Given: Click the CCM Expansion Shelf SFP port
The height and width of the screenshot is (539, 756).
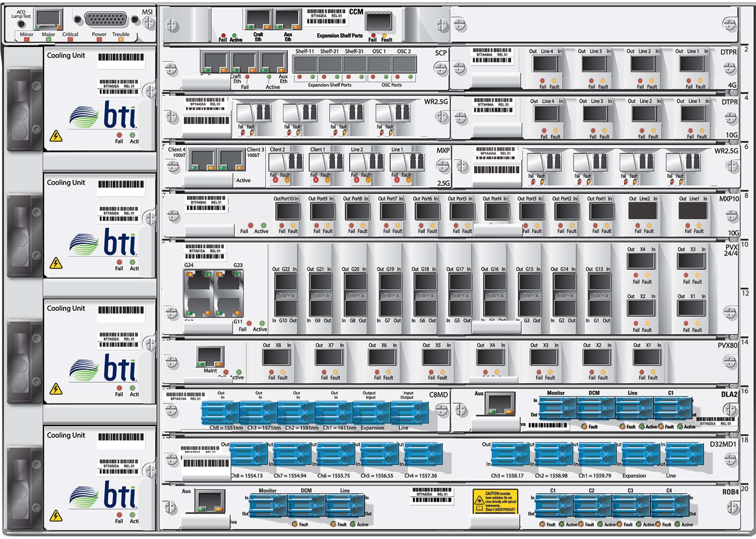Looking at the screenshot, I should click(379, 22).
